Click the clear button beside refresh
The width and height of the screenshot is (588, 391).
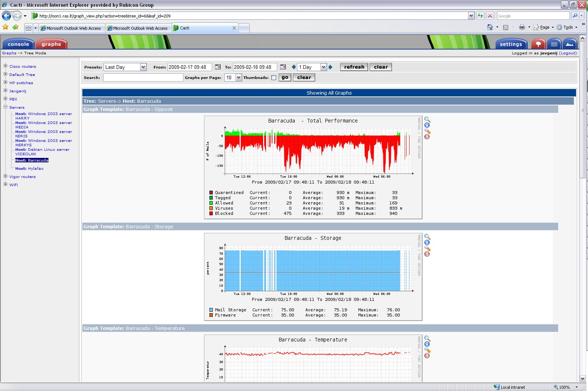(x=381, y=67)
